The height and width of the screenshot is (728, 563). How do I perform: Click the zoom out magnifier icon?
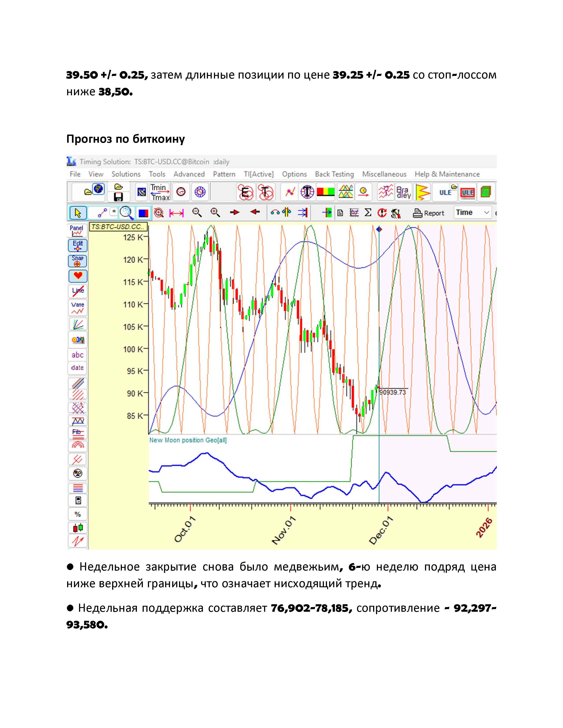[197, 213]
